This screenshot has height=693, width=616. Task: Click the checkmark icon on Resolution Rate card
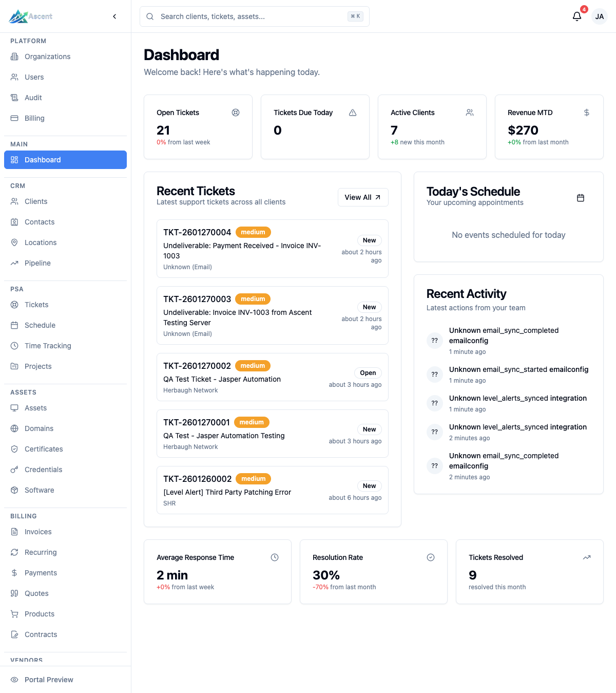[431, 557]
